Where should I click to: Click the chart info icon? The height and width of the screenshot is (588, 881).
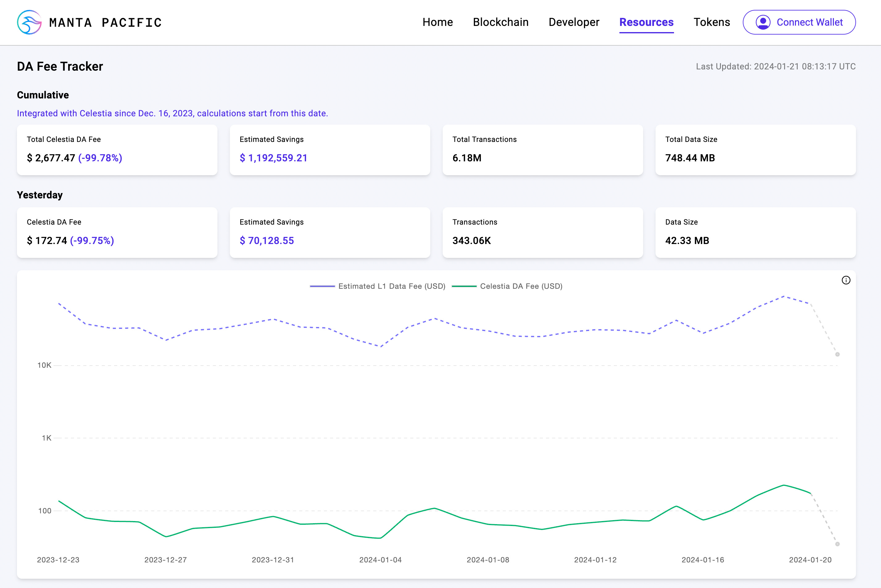tap(846, 280)
